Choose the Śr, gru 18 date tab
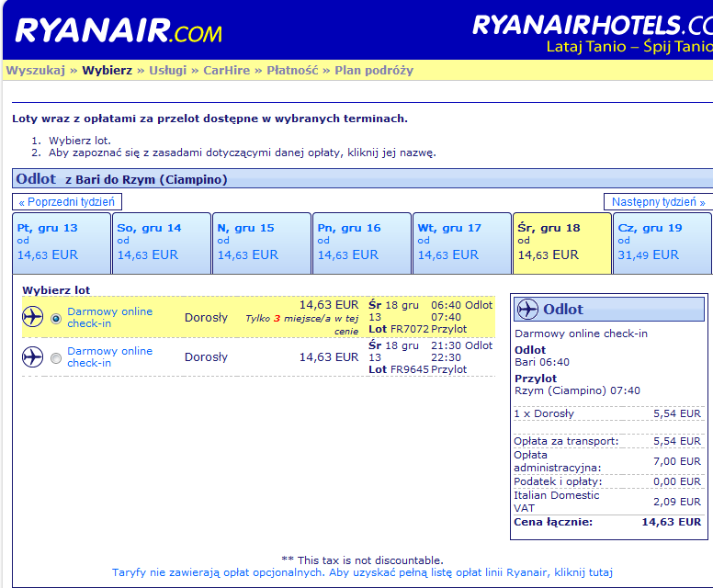The height and width of the screenshot is (588, 713). pyautogui.click(x=562, y=243)
